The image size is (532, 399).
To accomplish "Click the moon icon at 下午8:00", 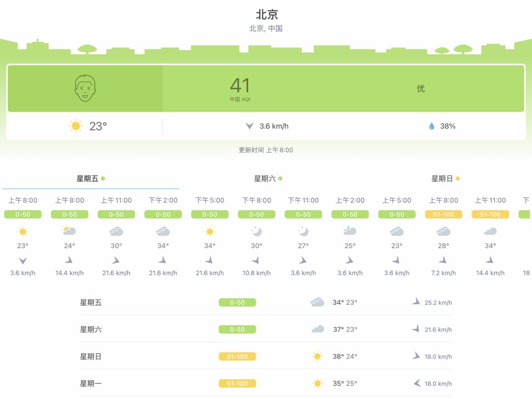I will 256,230.
